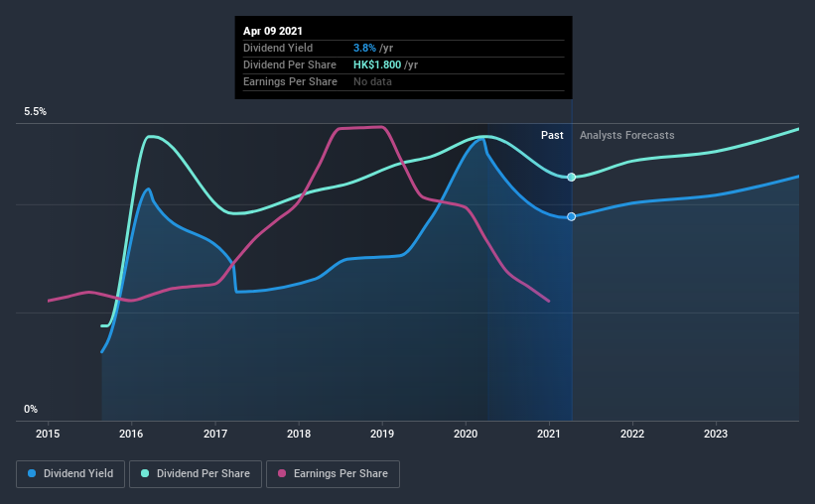Click the teal Dividend Per Share legend dot

(x=145, y=473)
